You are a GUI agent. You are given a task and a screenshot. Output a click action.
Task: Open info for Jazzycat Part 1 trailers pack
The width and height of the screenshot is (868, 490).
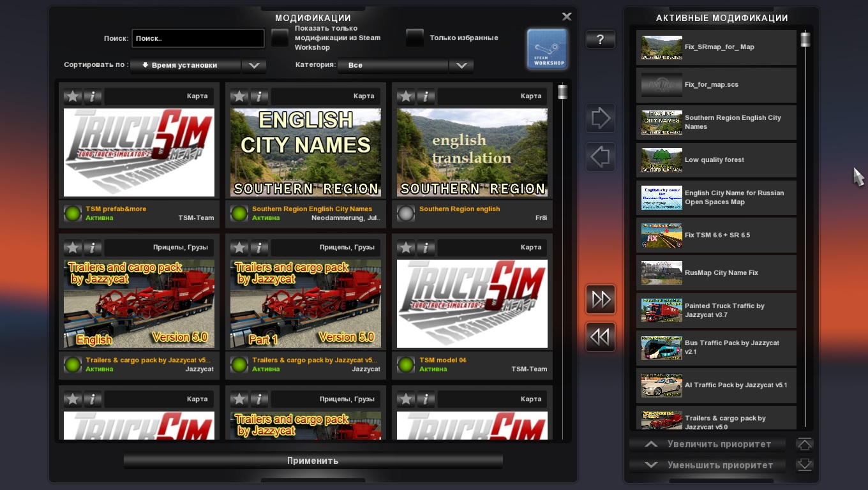pos(259,248)
